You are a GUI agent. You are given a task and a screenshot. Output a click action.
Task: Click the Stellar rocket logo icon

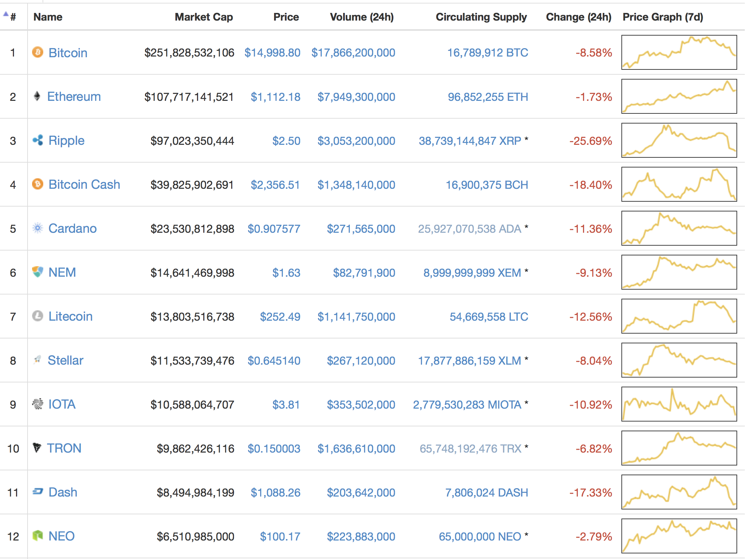pyautogui.click(x=37, y=360)
